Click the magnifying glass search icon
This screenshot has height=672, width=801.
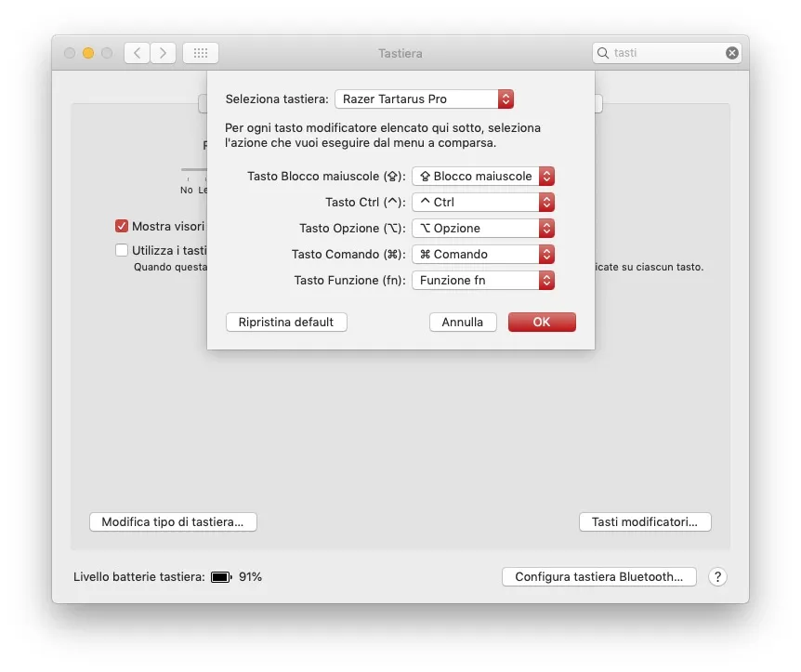603,53
